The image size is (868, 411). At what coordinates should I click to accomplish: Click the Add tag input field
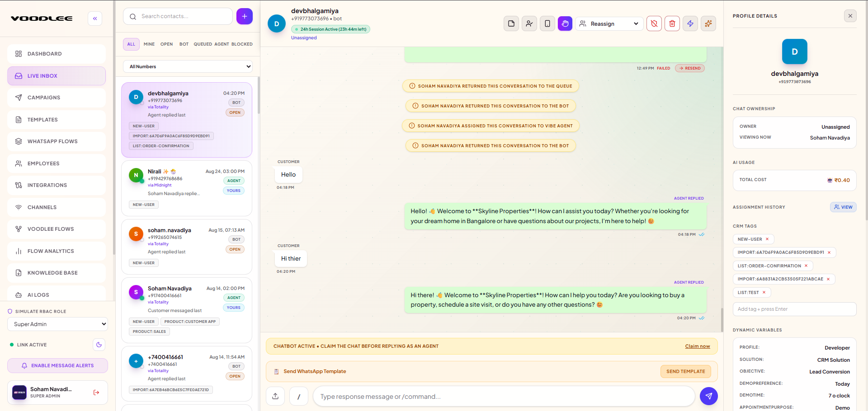point(795,309)
